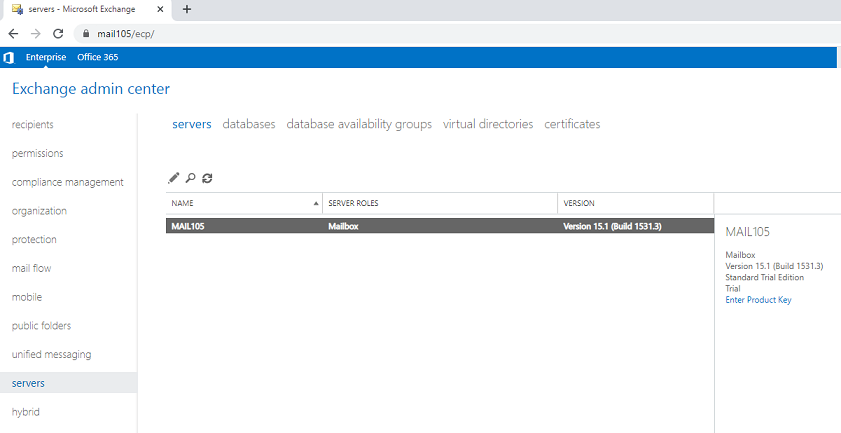Image resolution: width=841 pixels, height=433 pixels.
Task: Open public folders section
Action: click(41, 326)
